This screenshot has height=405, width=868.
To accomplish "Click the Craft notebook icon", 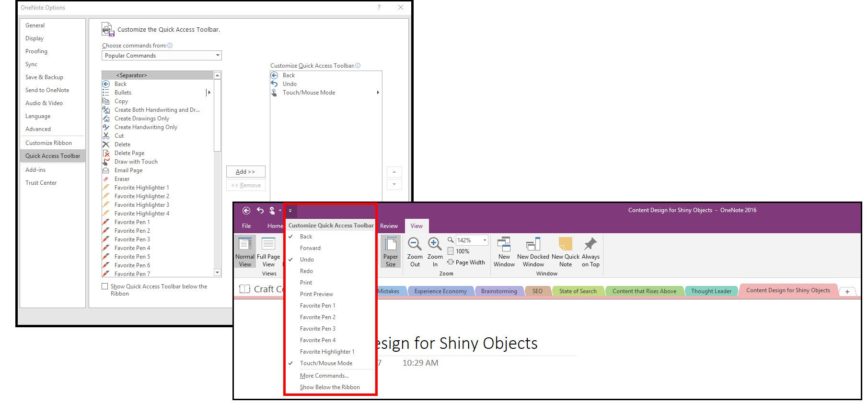I will (x=244, y=289).
